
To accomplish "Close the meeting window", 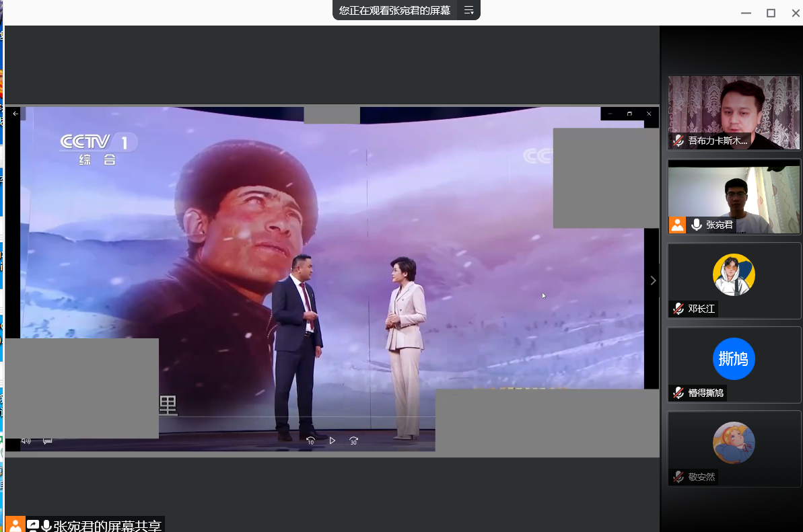I will point(796,13).
